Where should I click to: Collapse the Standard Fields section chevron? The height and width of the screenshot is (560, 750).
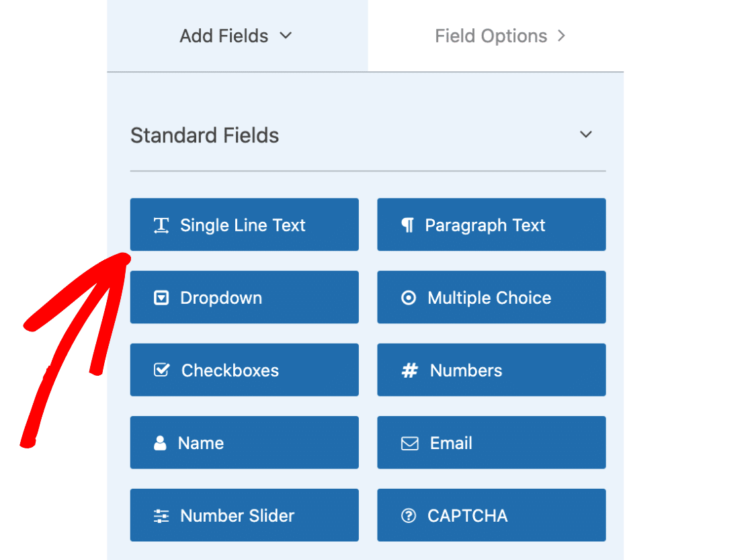click(x=586, y=134)
